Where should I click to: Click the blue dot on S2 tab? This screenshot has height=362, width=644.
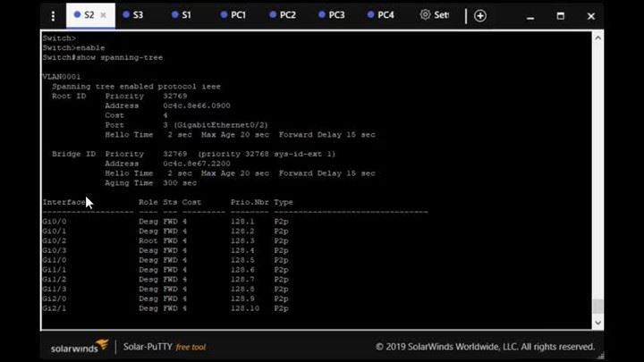[76, 15]
